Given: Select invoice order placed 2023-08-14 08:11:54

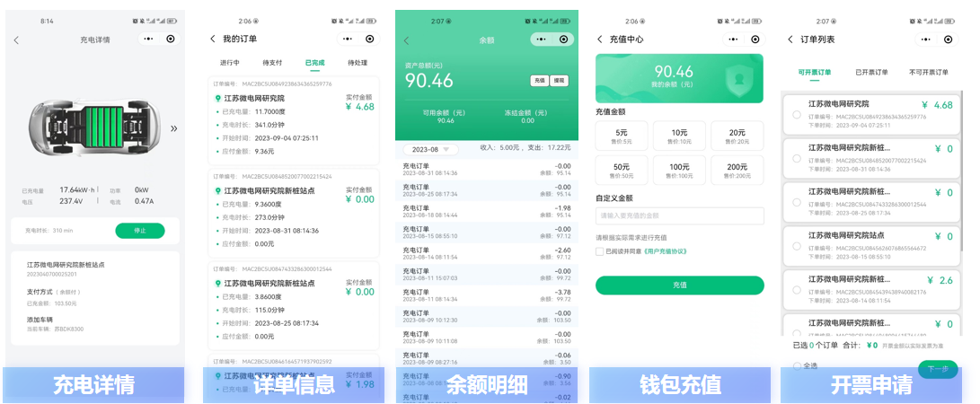Looking at the screenshot, I should coord(796,289).
